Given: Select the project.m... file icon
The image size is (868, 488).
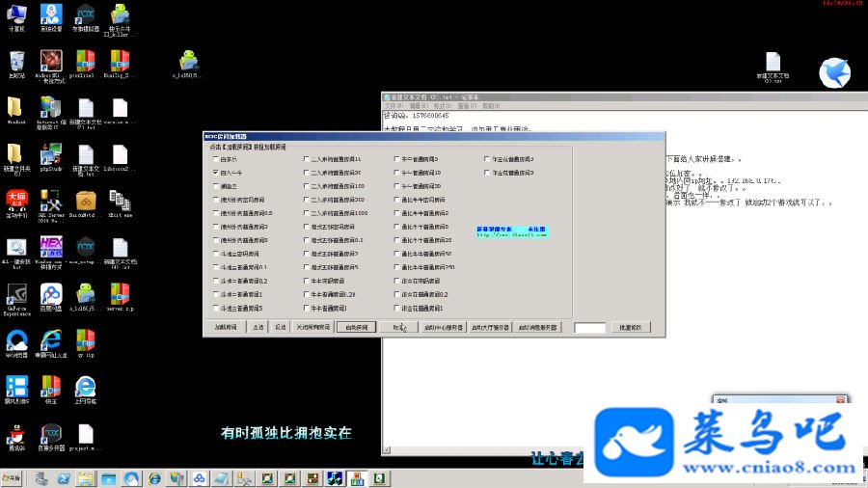Looking at the screenshot, I should (x=85, y=437).
